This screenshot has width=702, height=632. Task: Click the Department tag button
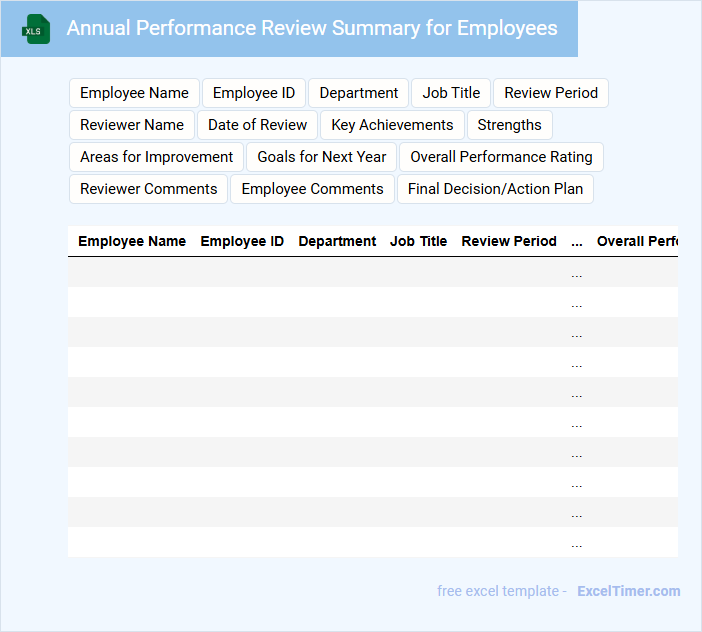[x=358, y=93]
